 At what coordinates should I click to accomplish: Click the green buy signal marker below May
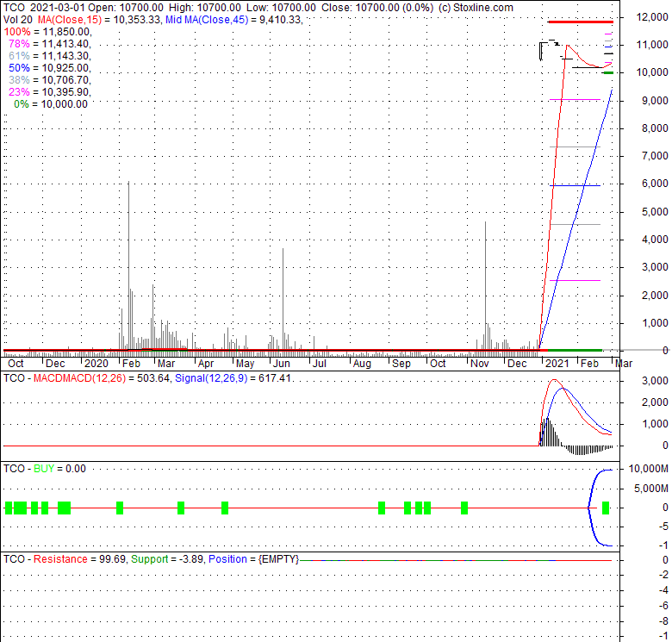(225, 508)
